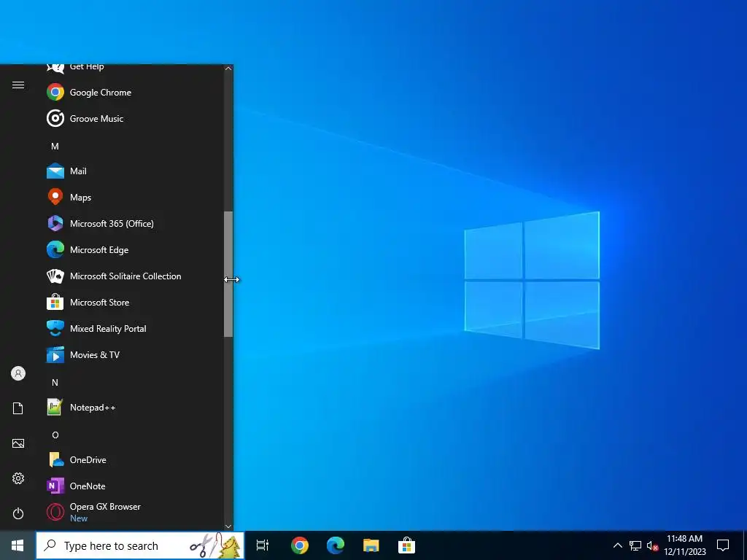The image size is (747, 560).
Task: Open Pictures from Start sidebar
Action: point(18,443)
